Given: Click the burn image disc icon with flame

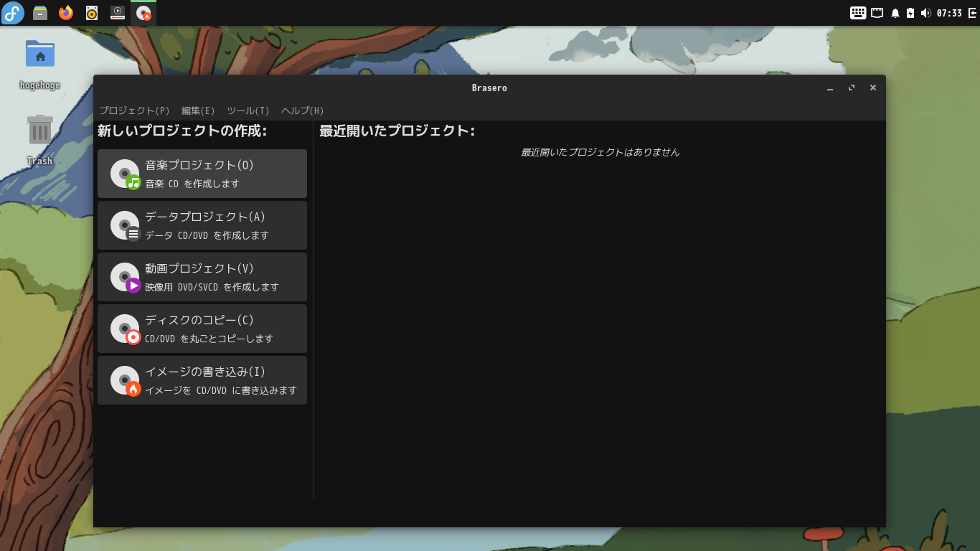Looking at the screenshot, I should pos(125,381).
